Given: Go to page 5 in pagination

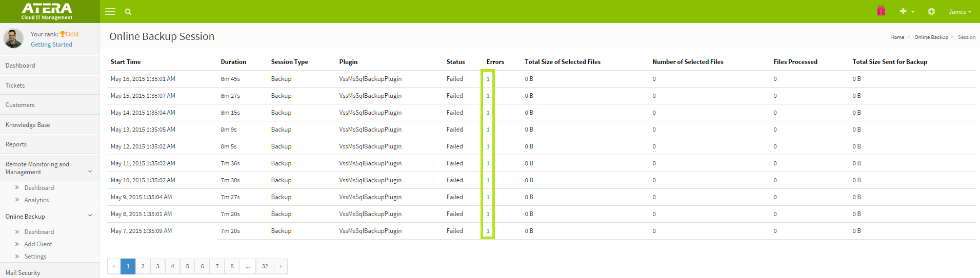Looking at the screenshot, I should tap(187, 266).
